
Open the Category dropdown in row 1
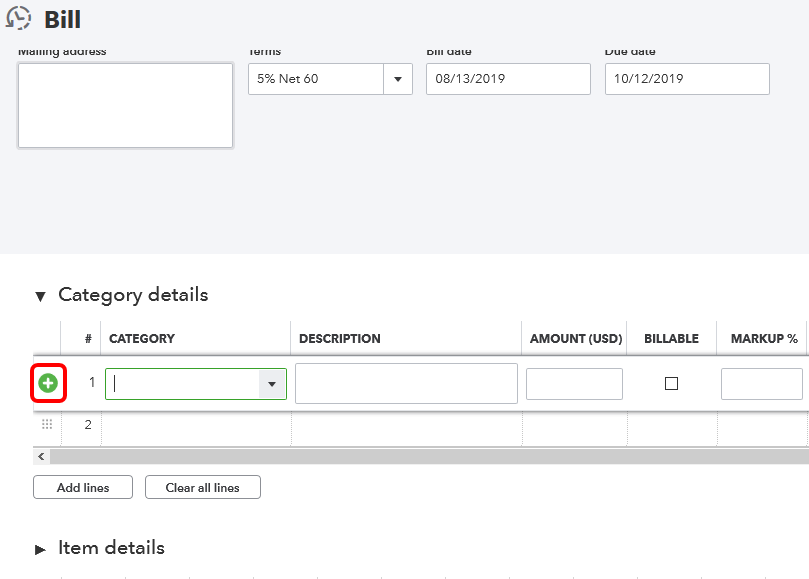click(x=271, y=384)
